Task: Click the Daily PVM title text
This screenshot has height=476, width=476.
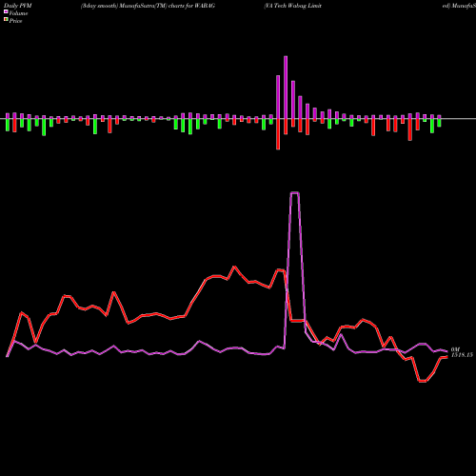Action: tap(18, 6)
